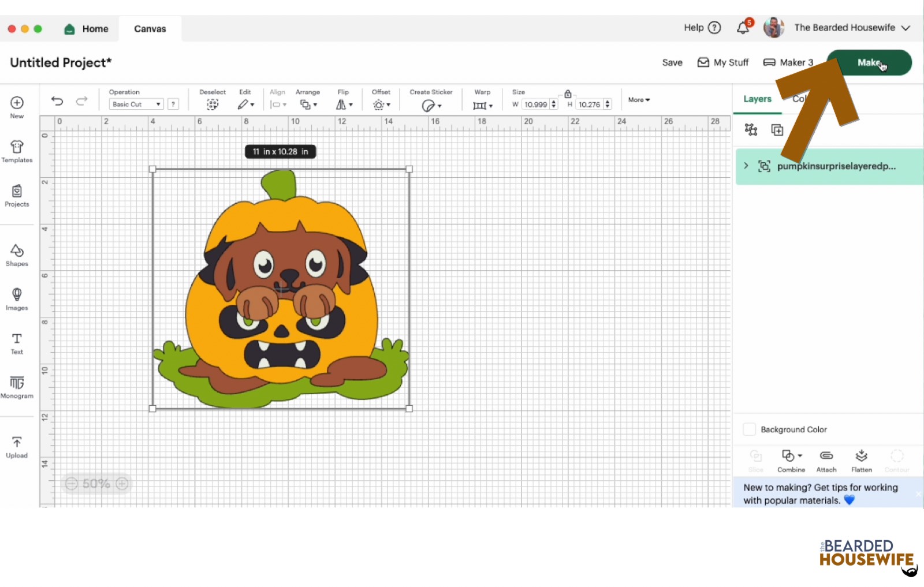Image resolution: width=924 pixels, height=587 pixels.
Task: Expand the pumpkinsurpriselayered layer group
Action: pyautogui.click(x=746, y=166)
